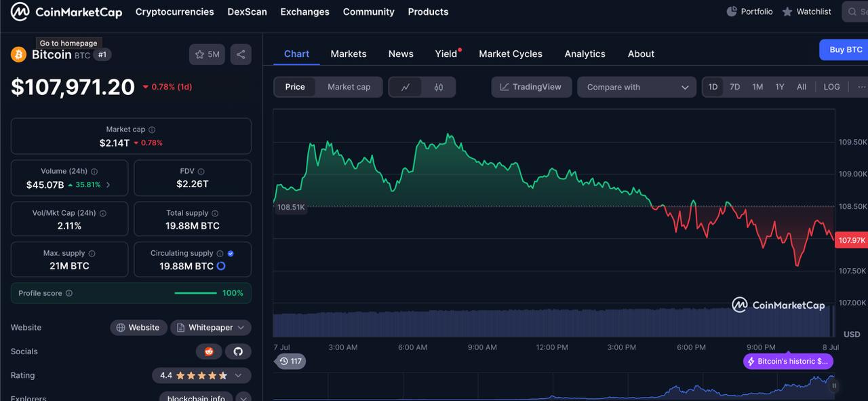
Task: Click Vol/Mkt Cap (24h) info icon
Action: click(x=103, y=213)
